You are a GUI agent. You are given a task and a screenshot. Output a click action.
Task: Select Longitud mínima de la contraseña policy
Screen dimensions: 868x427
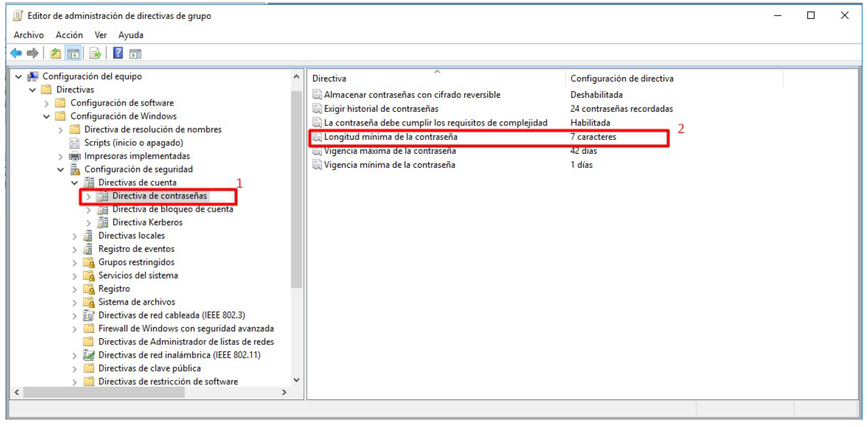point(391,137)
